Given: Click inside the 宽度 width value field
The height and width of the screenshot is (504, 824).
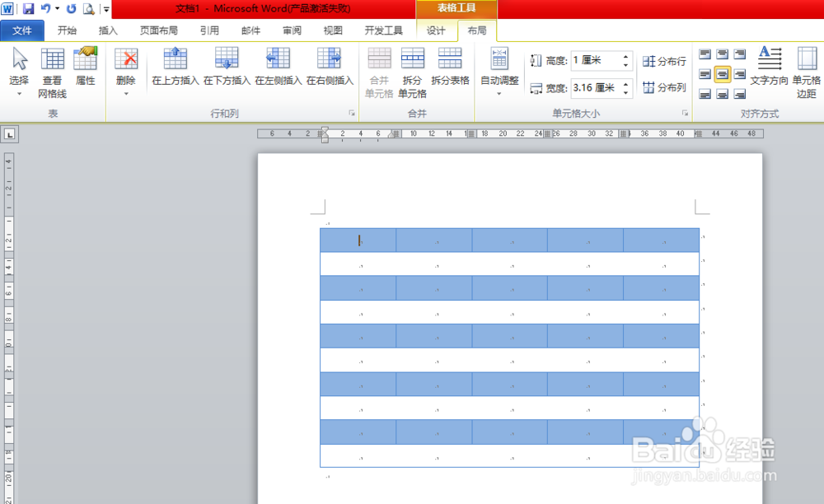Looking at the screenshot, I should pos(597,86).
